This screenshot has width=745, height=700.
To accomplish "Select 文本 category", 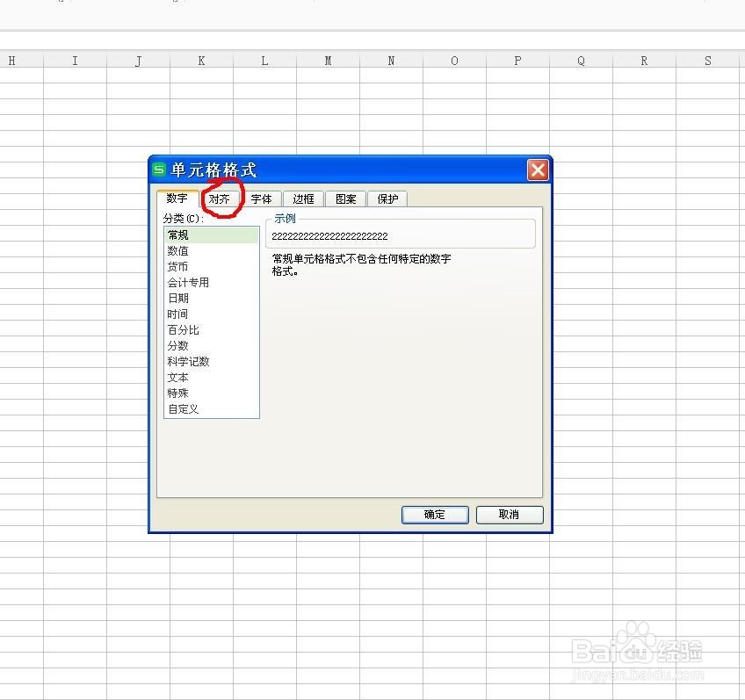I will click(x=212, y=378).
